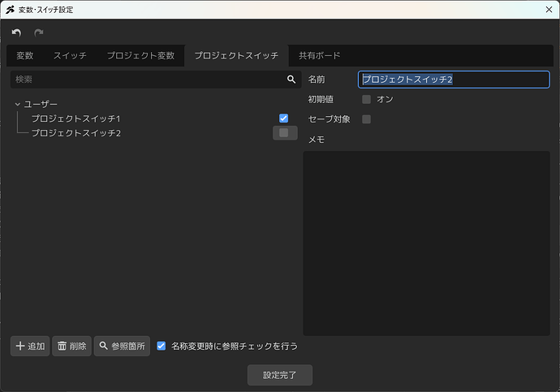Image resolution: width=560 pixels, height=392 pixels.
Task: Select プロジェクトスイッチ1 in the tree
Action: (x=76, y=118)
